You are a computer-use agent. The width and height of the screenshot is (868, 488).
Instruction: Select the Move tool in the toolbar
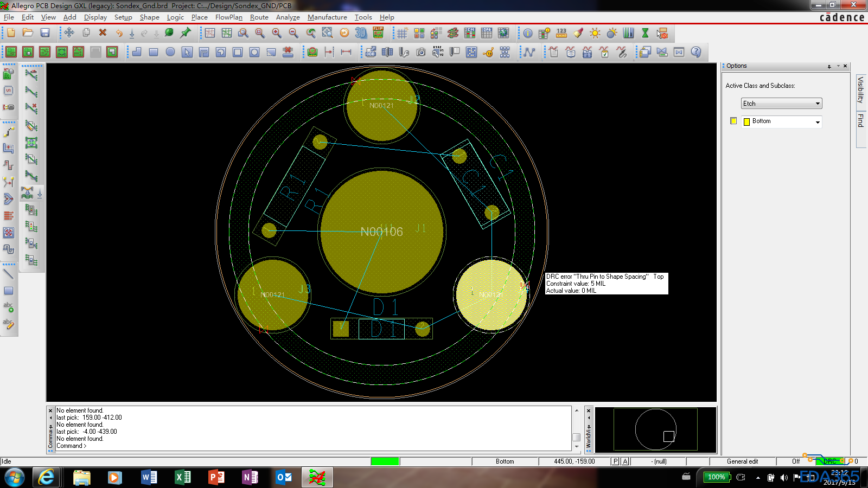click(69, 33)
